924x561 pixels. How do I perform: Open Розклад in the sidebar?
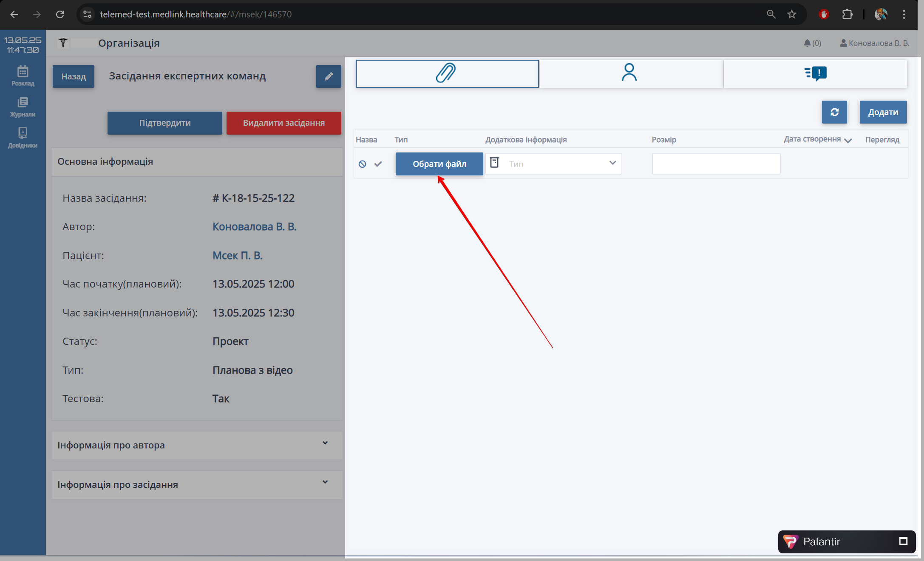tap(23, 76)
